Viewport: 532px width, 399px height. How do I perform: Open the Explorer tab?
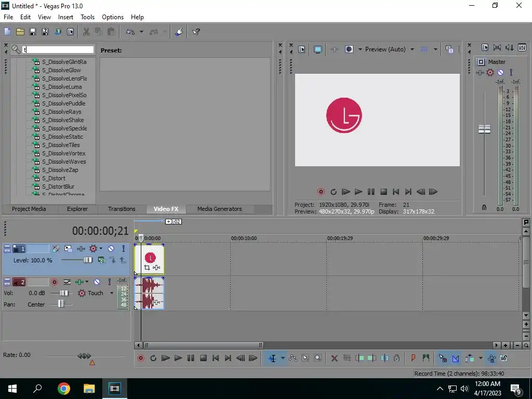[x=77, y=209]
